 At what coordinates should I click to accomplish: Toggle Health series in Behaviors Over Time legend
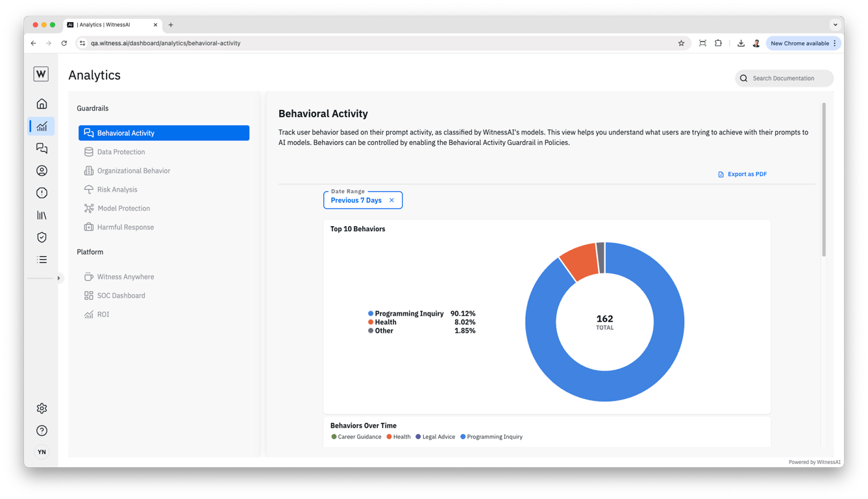(399, 437)
